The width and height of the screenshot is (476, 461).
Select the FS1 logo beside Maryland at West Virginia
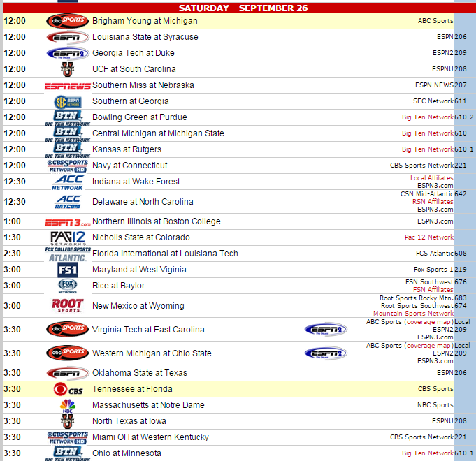point(67,270)
